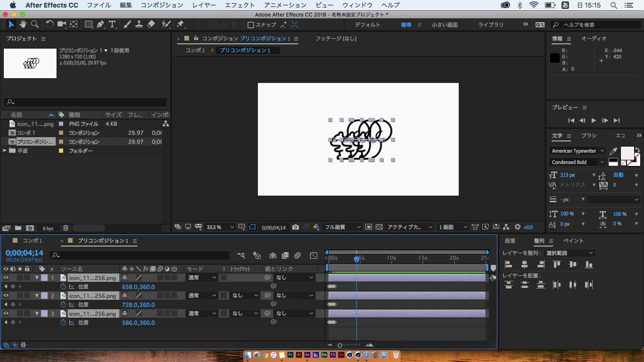Select the 小さい画面 workspace
Screen dimensions: 644x362
click(x=445, y=25)
